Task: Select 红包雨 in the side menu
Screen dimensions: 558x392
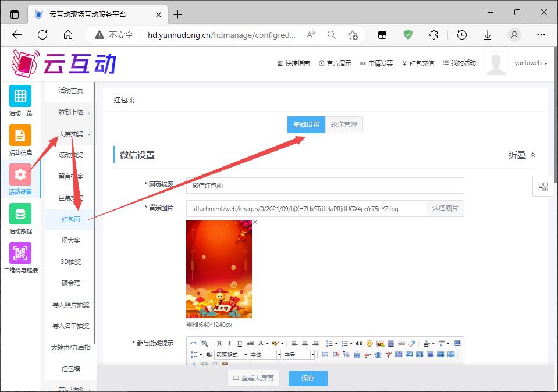Action: click(x=70, y=219)
